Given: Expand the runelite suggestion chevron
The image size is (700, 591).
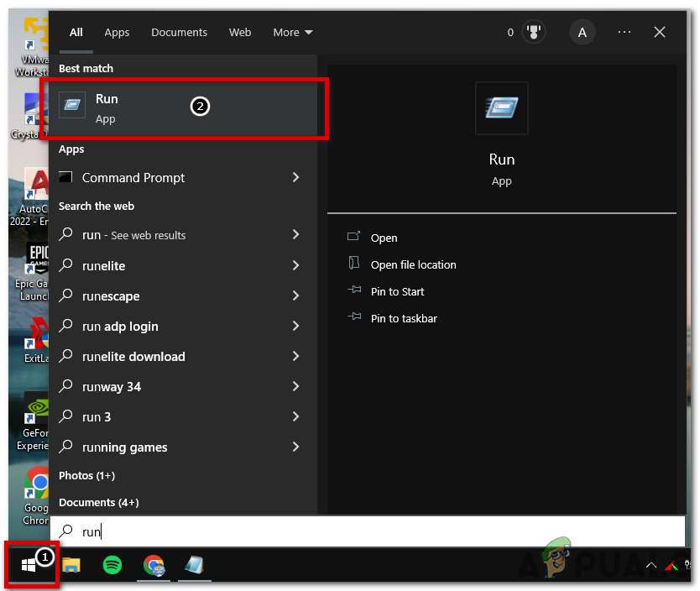Looking at the screenshot, I should point(295,265).
